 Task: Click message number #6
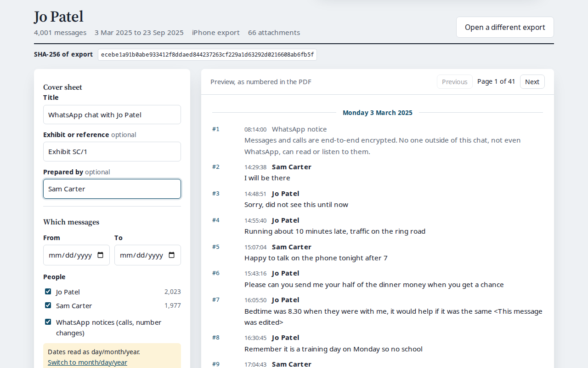(x=216, y=273)
